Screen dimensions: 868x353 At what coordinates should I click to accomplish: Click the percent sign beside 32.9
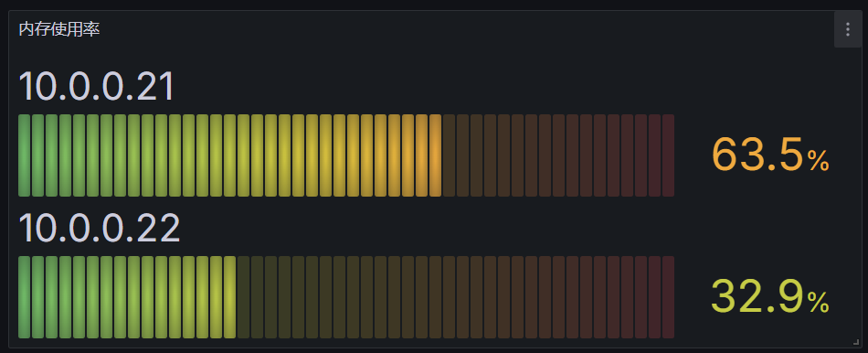coord(818,303)
